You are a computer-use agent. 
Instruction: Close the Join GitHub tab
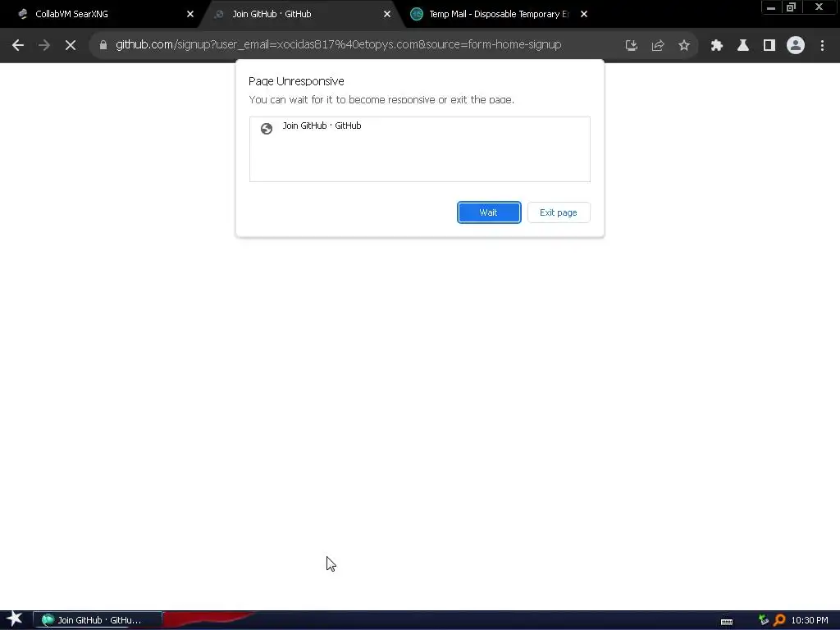[387, 14]
